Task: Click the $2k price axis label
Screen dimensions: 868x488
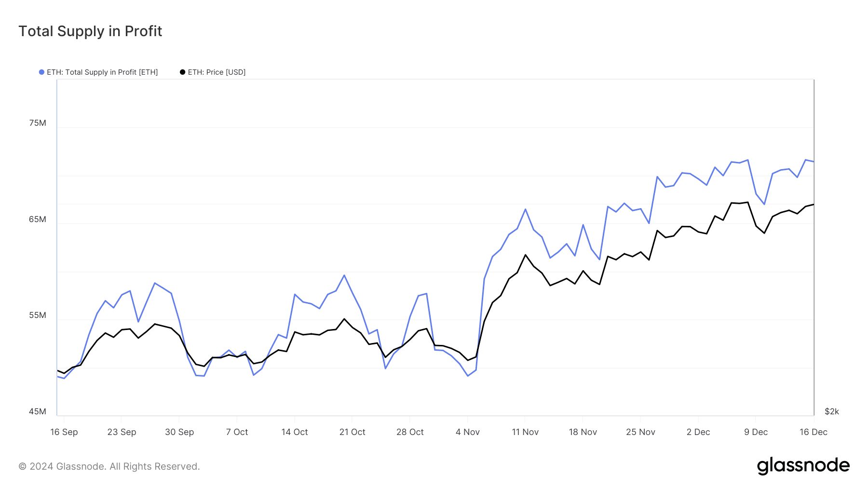Action: [x=832, y=412]
